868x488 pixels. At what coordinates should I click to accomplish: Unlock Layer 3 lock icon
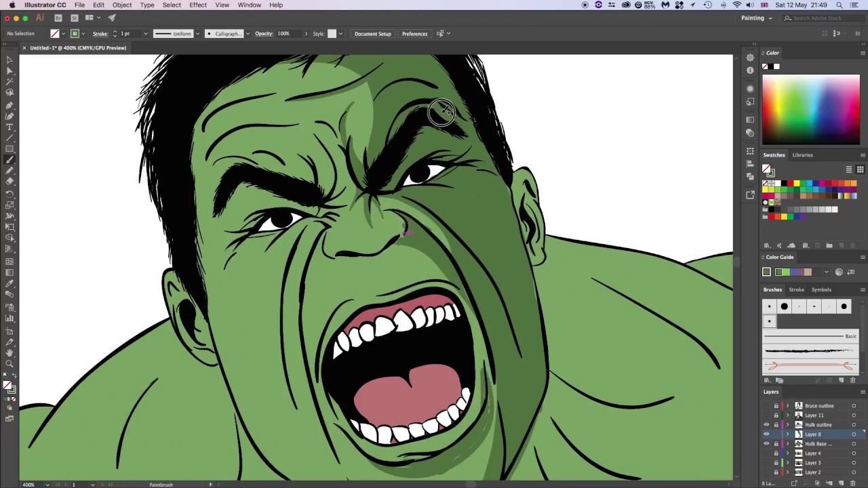pos(776,463)
